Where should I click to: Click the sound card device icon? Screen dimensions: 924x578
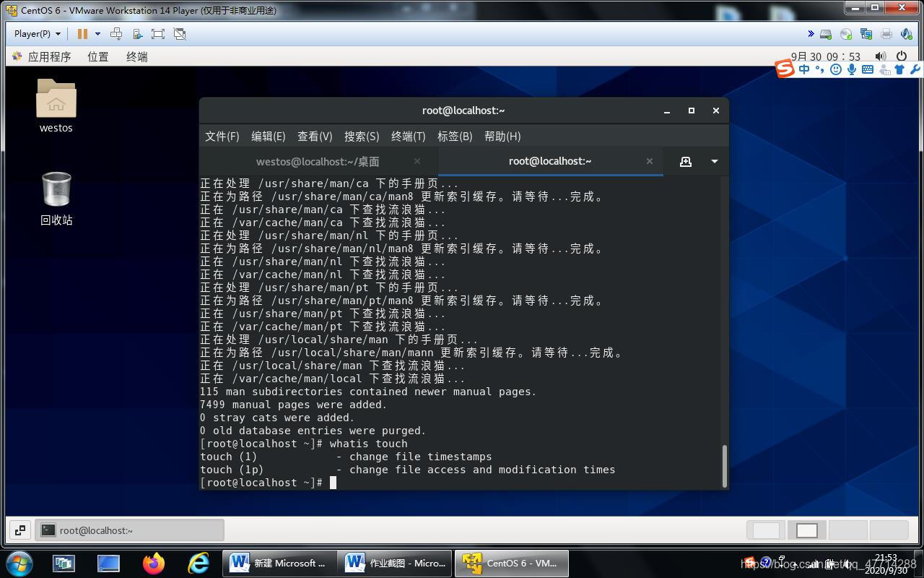tap(907, 34)
